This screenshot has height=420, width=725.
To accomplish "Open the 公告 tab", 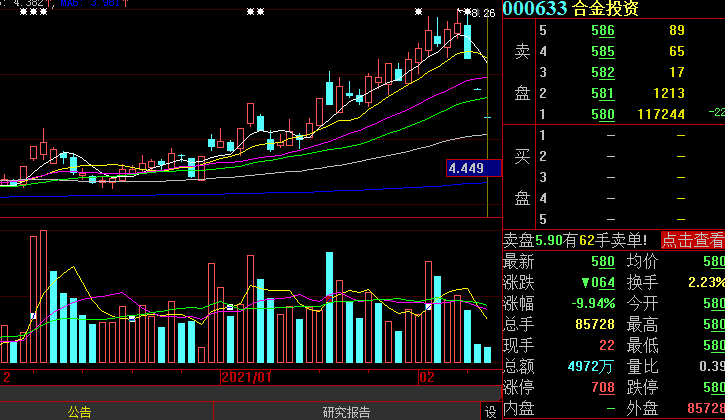I will click(x=80, y=412).
